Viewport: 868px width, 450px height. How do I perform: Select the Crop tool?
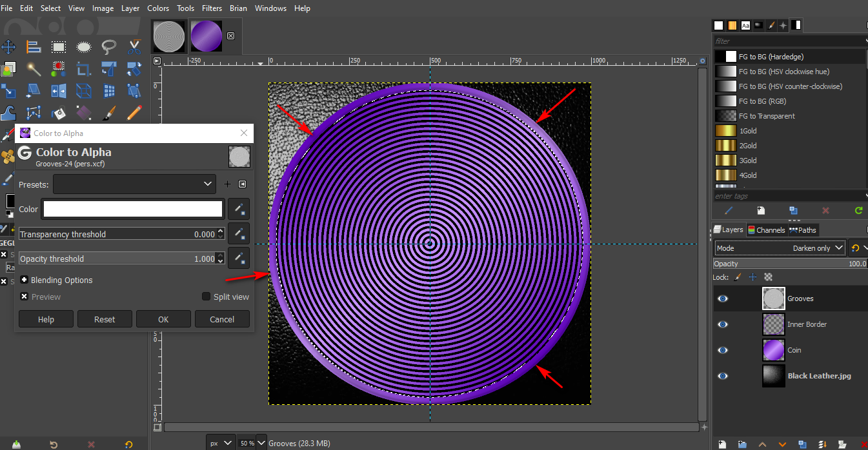[x=84, y=68]
